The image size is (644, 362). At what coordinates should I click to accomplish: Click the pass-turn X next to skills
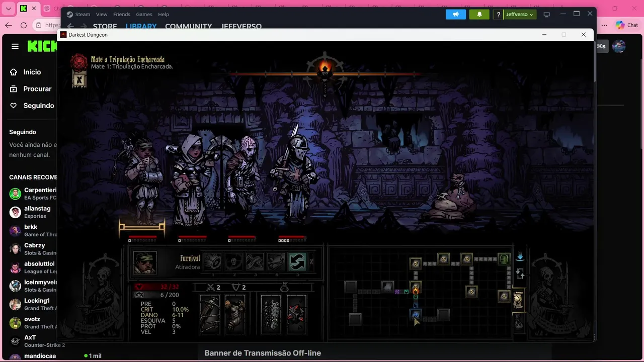click(x=311, y=262)
